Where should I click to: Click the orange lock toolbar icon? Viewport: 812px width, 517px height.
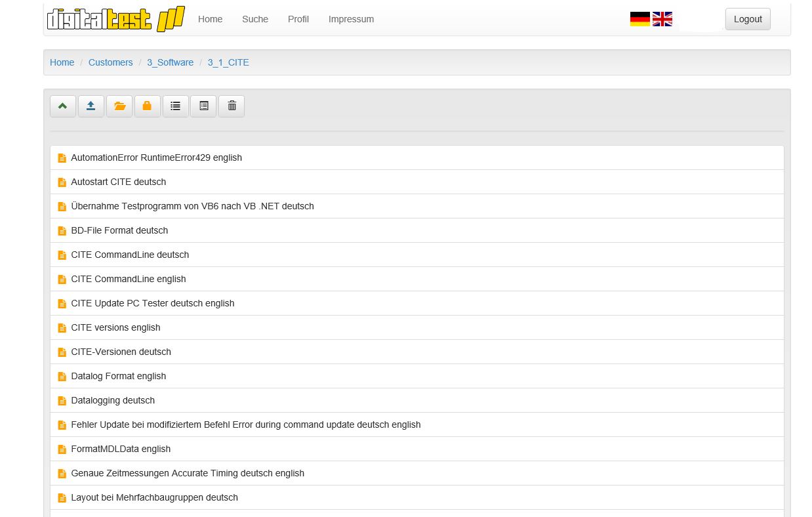[x=148, y=106]
